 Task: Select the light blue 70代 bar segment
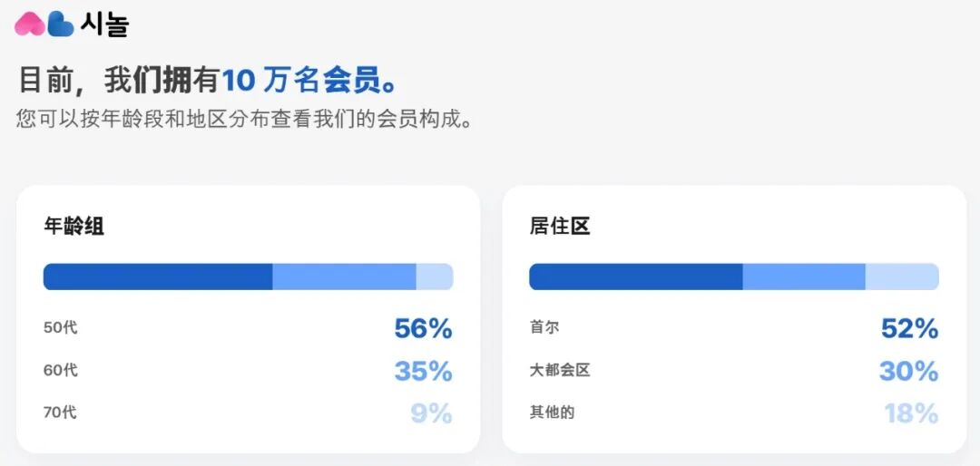[x=435, y=277]
